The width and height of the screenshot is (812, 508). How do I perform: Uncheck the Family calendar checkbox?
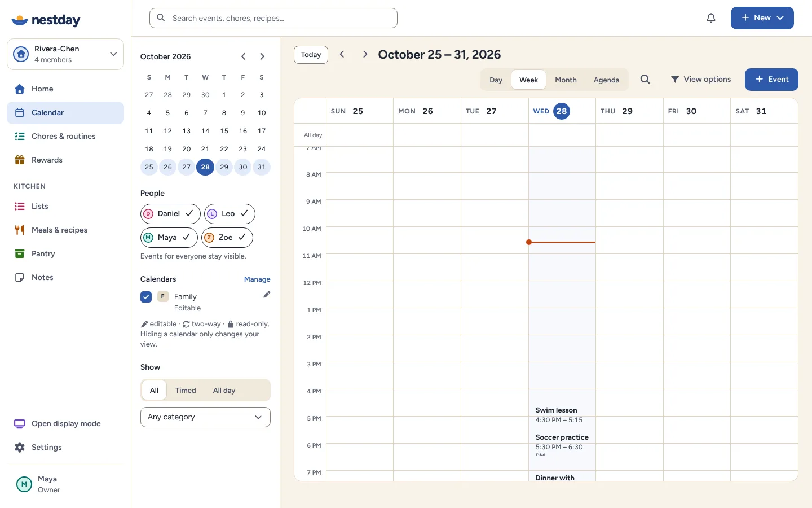click(x=146, y=297)
